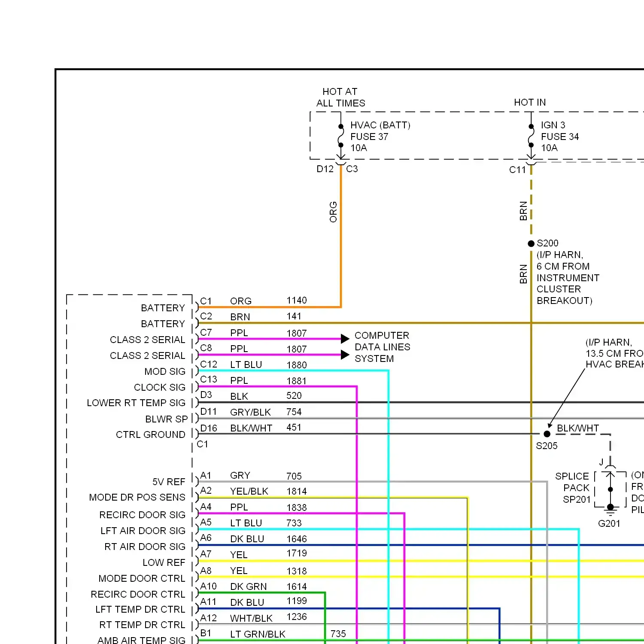Click 'RECIRC DOOR SIG' label

pyautogui.click(x=142, y=515)
